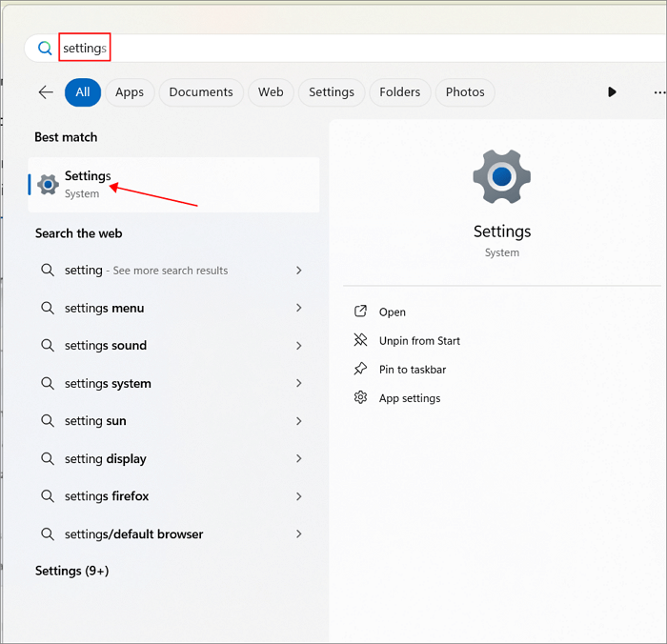Click the Open icon in preview pane
This screenshot has width=667, height=644.
[x=360, y=312]
